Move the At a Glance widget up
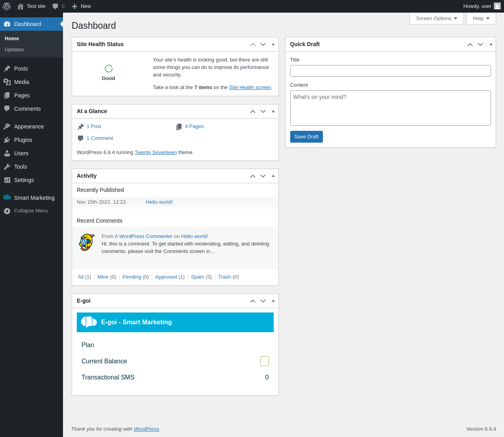 253,112
